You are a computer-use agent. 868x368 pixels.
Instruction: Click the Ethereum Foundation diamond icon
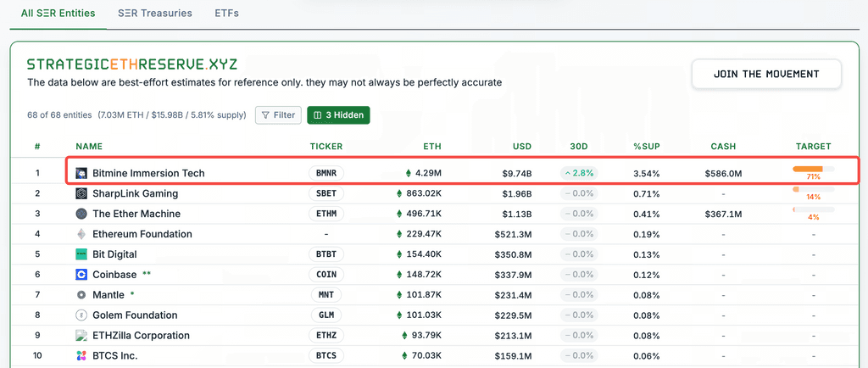(81, 234)
